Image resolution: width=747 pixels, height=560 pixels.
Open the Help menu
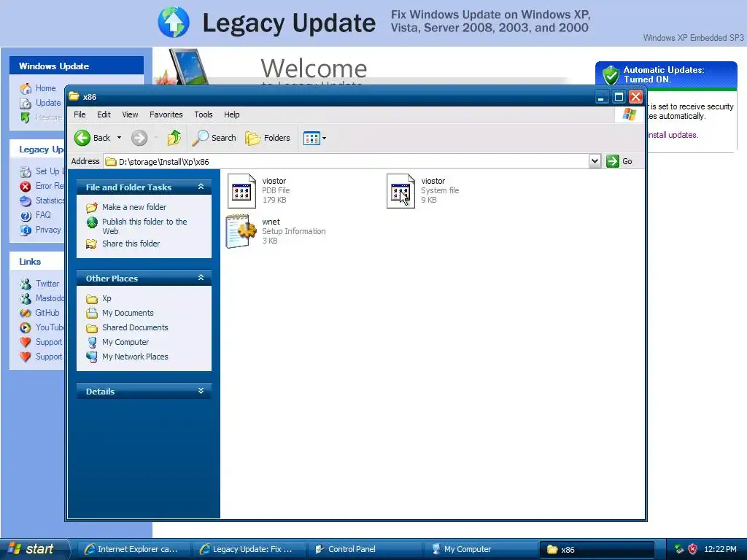point(231,114)
